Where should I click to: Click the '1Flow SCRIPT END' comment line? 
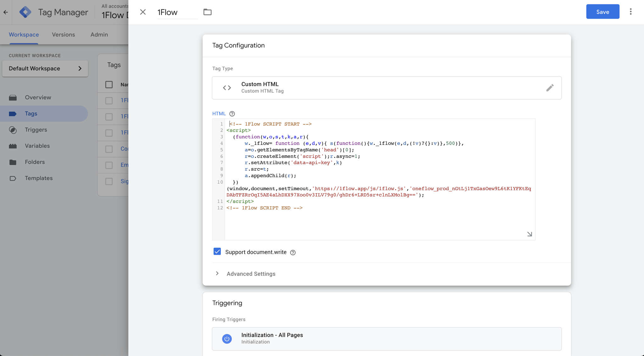click(264, 208)
